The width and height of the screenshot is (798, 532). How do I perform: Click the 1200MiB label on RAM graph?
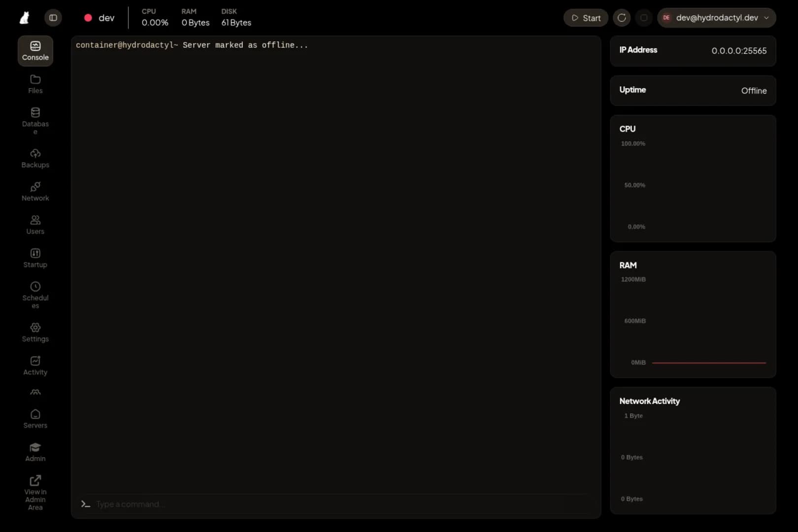633,279
